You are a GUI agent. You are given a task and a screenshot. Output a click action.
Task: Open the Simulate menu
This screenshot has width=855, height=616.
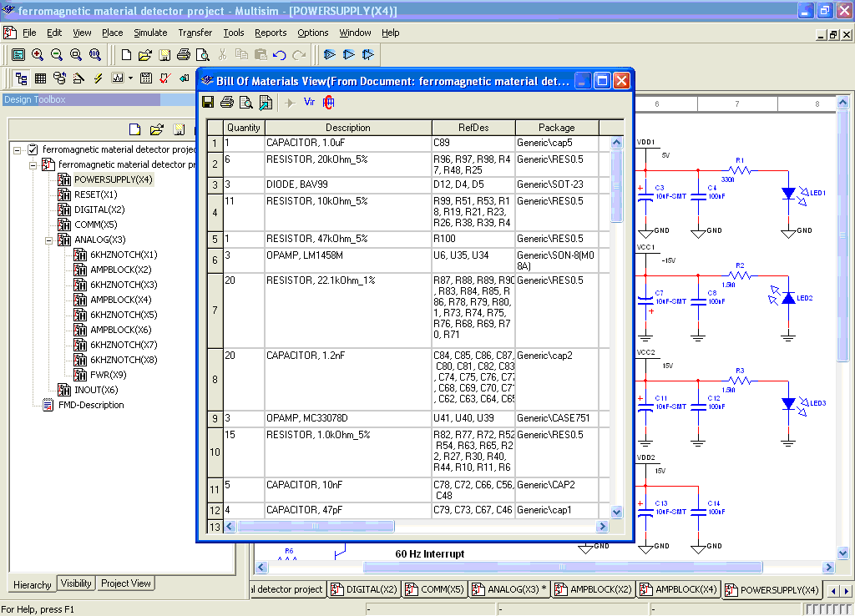pos(150,33)
